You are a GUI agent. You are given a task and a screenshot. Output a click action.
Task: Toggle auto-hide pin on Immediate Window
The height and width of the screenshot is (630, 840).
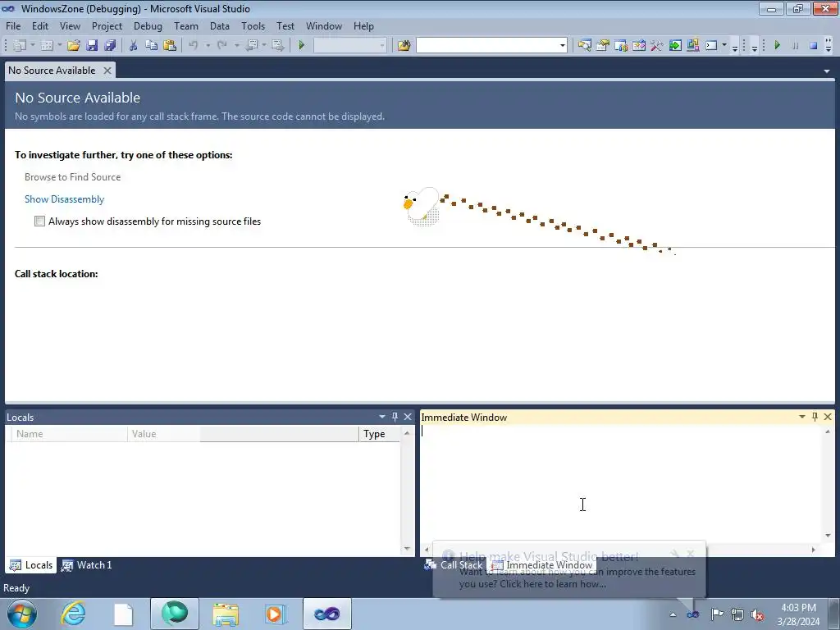point(815,417)
